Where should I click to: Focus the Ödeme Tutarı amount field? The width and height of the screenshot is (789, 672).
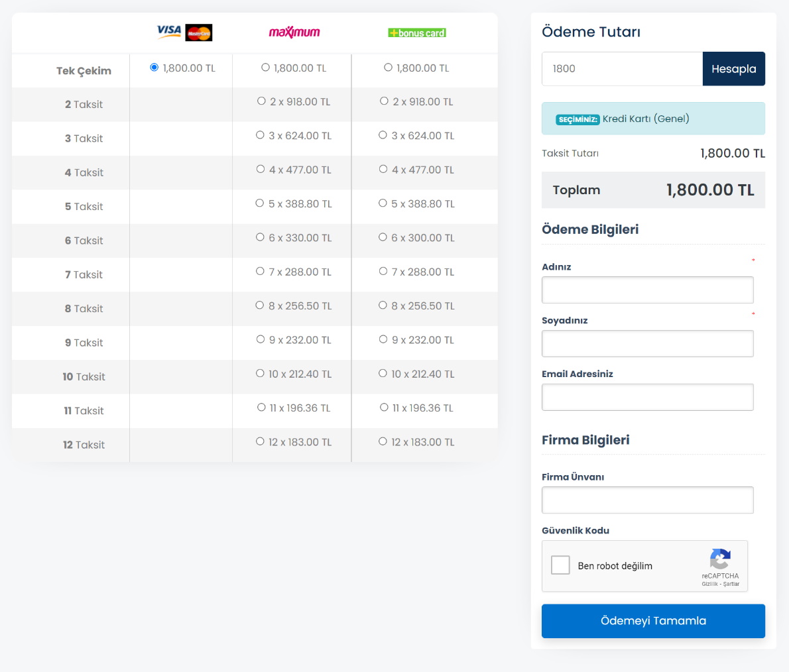click(622, 69)
